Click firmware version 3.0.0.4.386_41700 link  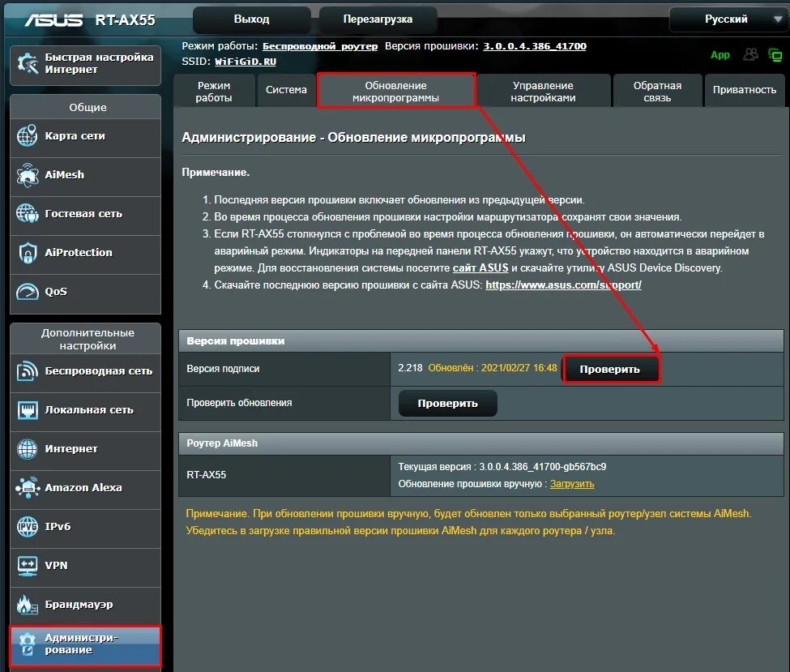pos(535,46)
